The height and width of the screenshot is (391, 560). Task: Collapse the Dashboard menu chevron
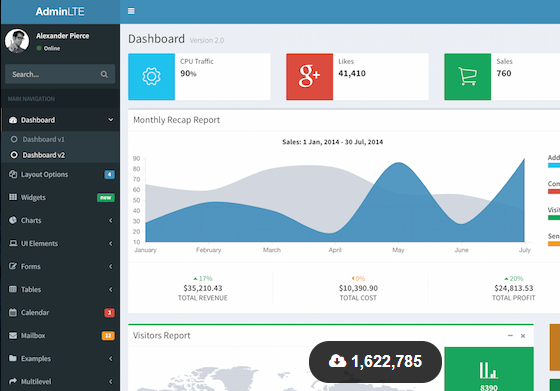coord(110,120)
